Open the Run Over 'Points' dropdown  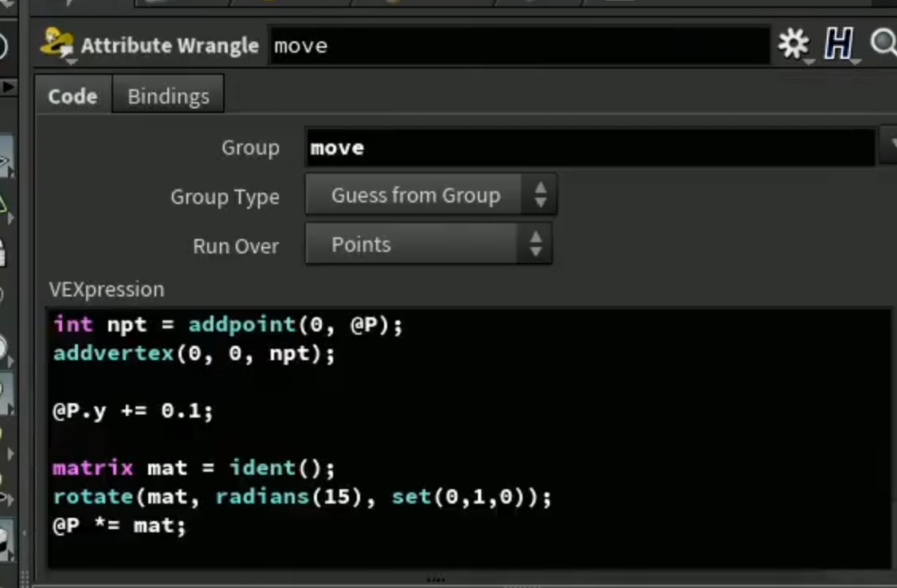click(429, 245)
